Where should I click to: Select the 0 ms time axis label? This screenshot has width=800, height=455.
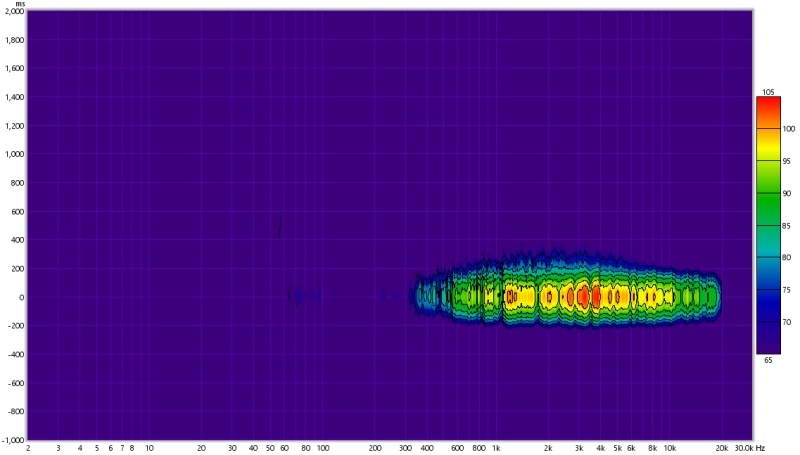coord(21,297)
